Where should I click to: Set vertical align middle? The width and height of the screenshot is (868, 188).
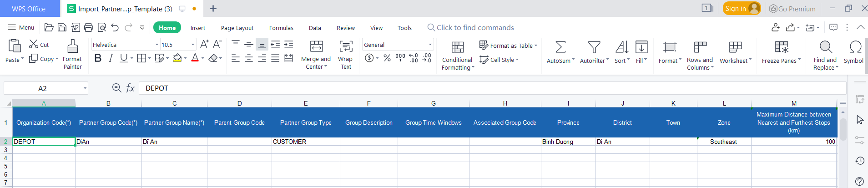(x=249, y=44)
